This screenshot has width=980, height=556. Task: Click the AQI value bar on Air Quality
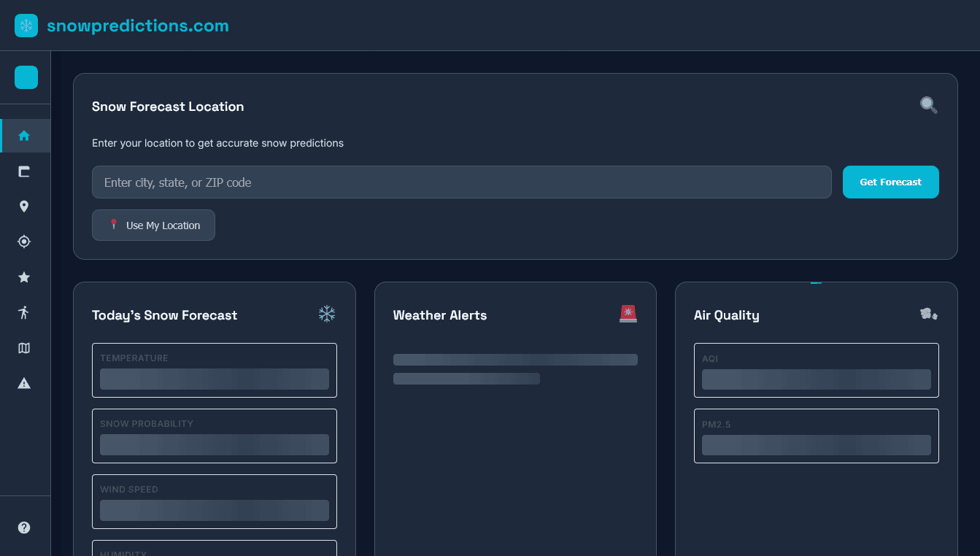pos(816,379)
